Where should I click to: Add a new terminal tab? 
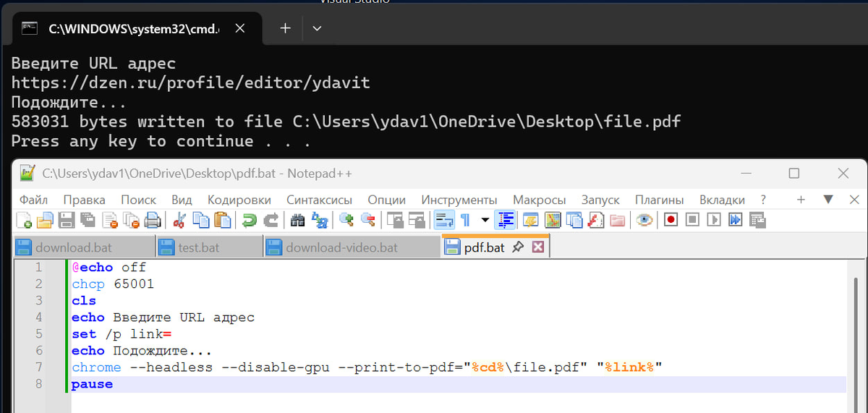[x=286, y=29]
